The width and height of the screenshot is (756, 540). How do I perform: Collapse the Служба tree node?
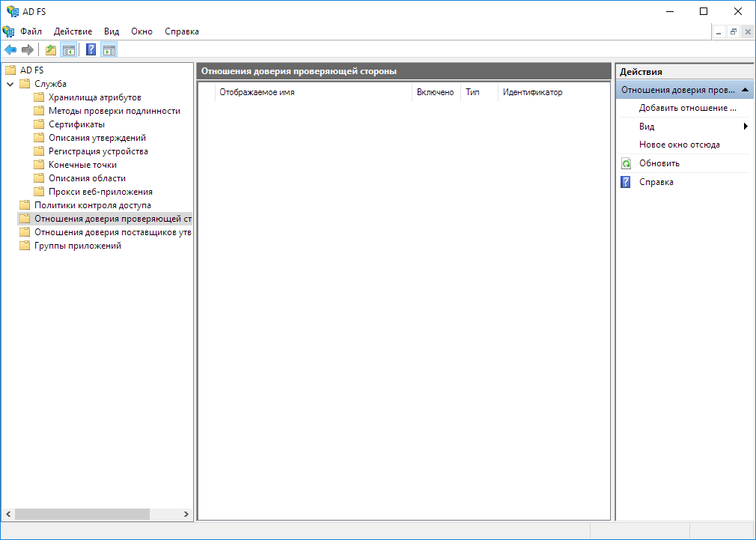[x=10, y=84]
